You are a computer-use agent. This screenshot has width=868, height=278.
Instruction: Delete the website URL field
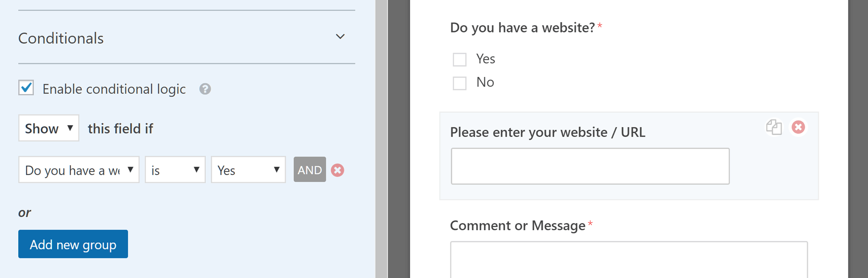click(x=798, y=127)
